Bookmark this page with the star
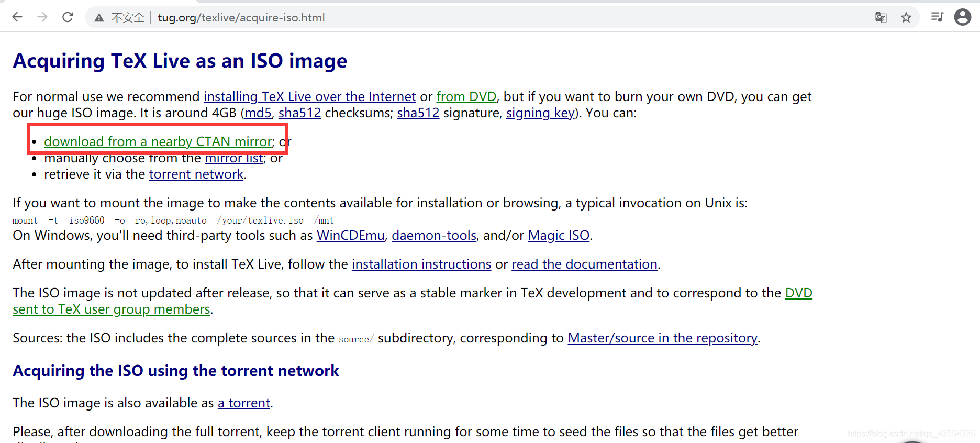The image size is (980, 443). (x=906, y=17)
